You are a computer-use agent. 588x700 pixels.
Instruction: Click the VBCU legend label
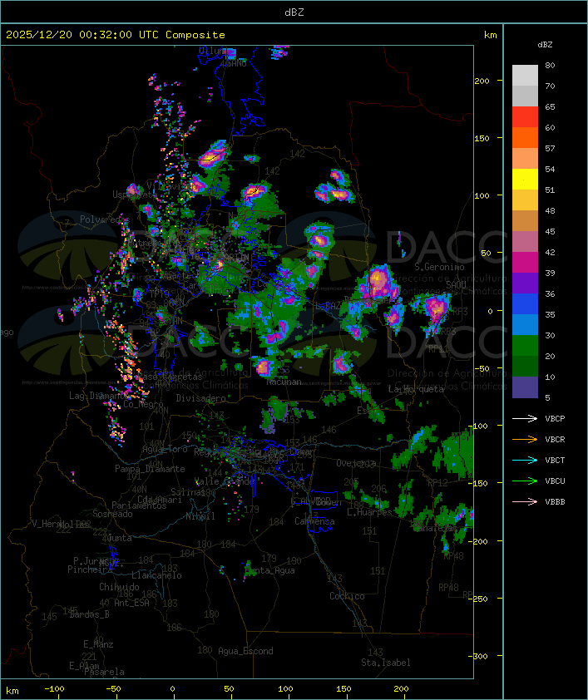(555, 481)
